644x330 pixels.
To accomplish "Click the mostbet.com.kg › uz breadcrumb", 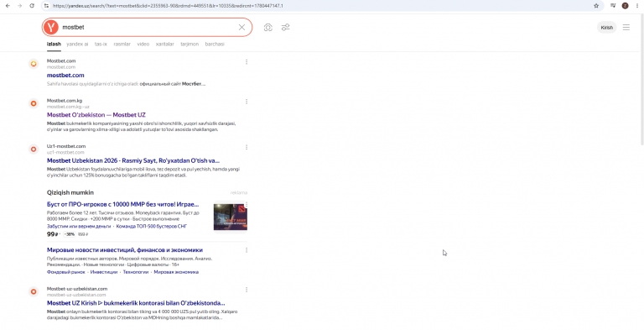I will [68, 107].
